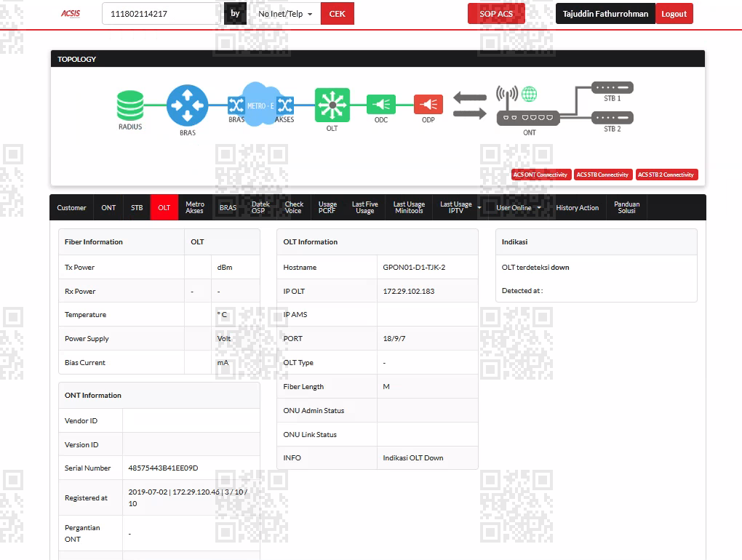Switch to the ONT tab

[x=108, y=207]
